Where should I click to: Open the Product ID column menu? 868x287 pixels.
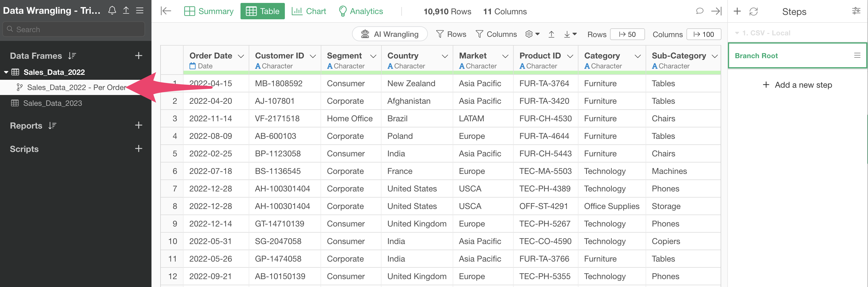[570, 56]
